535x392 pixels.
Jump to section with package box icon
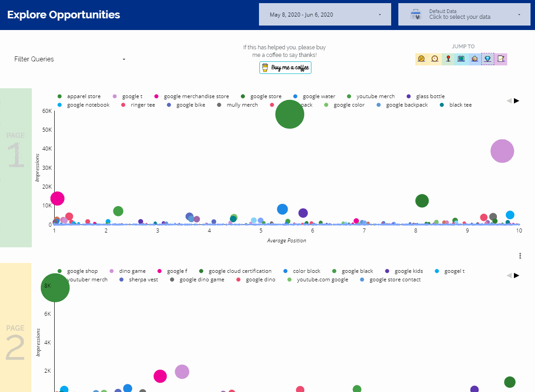(474, 59)
